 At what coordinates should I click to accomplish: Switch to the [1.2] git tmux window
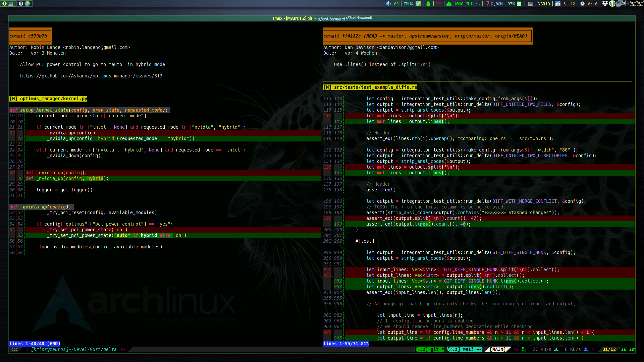(x=429, y=349)
